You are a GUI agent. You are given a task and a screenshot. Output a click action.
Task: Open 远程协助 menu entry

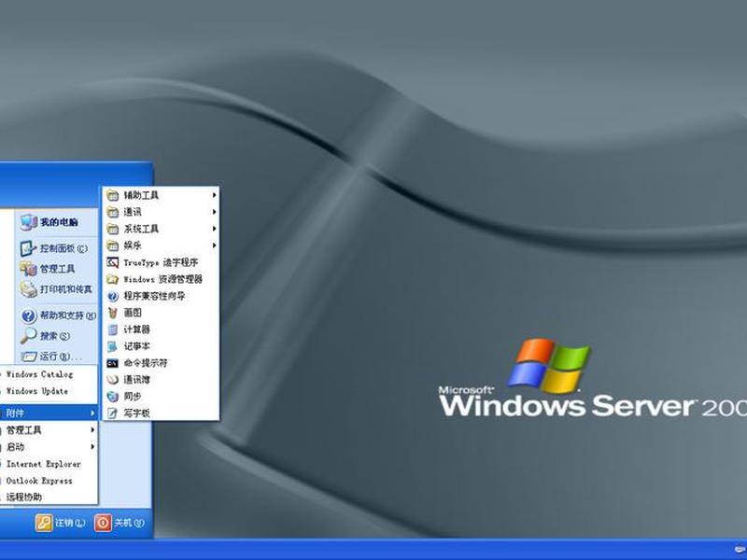click(x=24, y=497)
